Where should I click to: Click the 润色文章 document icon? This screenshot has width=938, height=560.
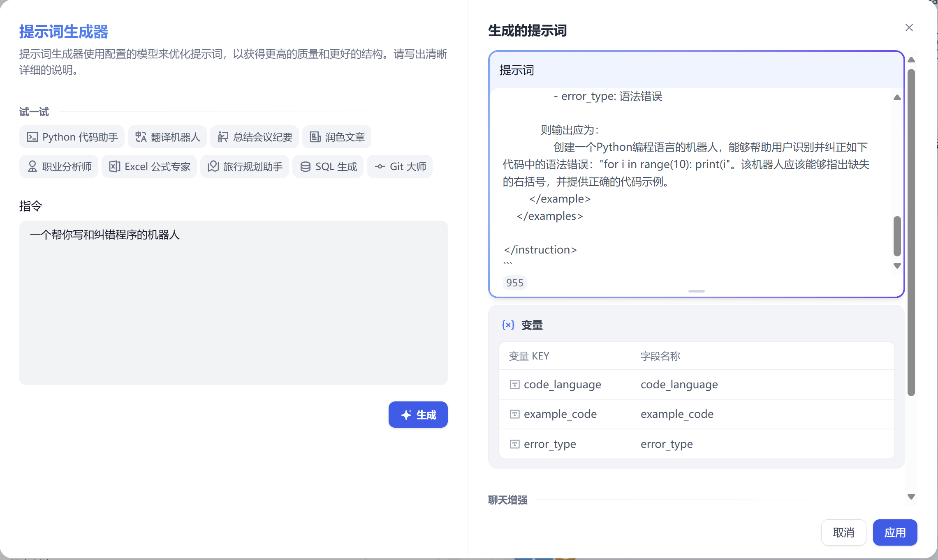[x=315, y=137]
